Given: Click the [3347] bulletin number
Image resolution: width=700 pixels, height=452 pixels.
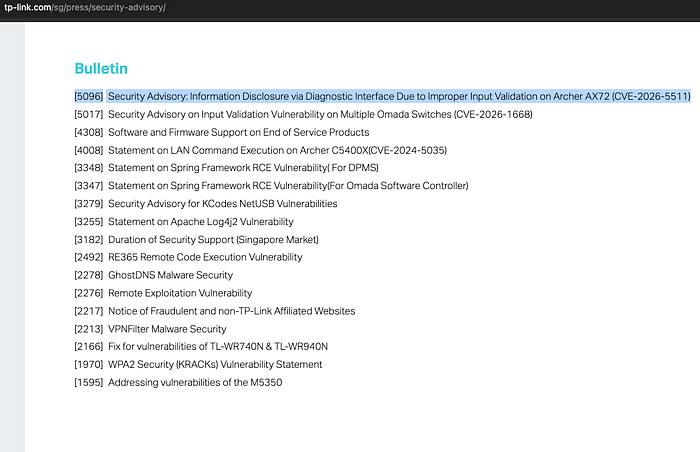Looking at the screenshot, I should click(x=88, y=185).
